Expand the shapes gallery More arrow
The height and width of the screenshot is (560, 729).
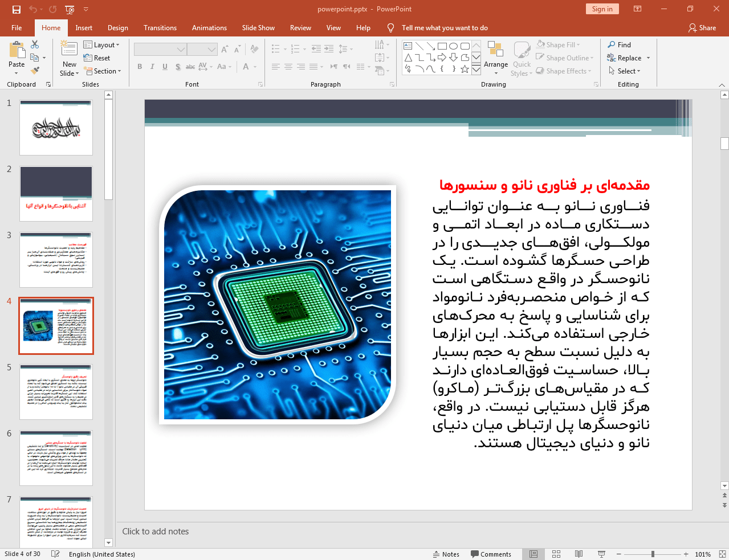pyautogui.click(x=476, y=69)
